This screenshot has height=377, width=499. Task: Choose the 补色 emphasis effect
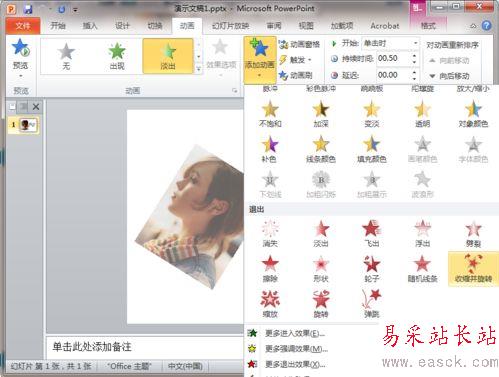(x=269, y=149)
